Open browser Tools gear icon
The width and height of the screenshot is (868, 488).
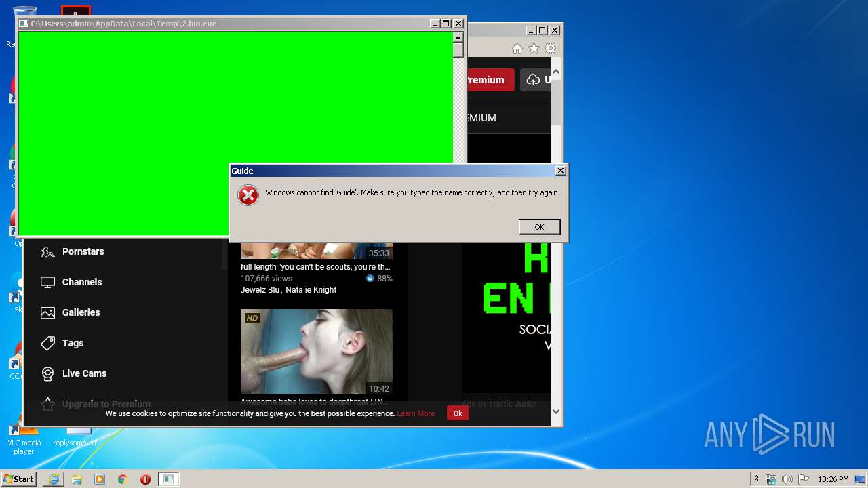551,49
